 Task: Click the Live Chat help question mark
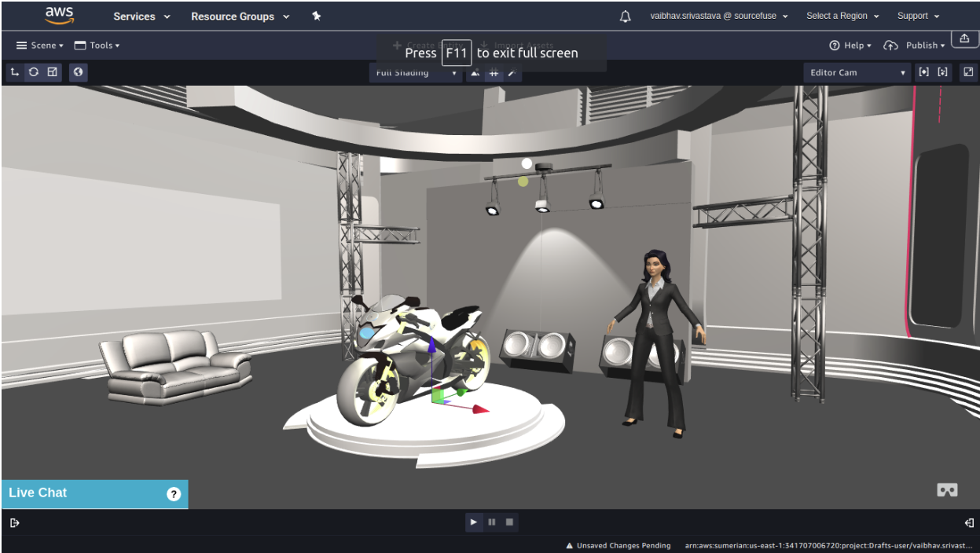point(174,494)
